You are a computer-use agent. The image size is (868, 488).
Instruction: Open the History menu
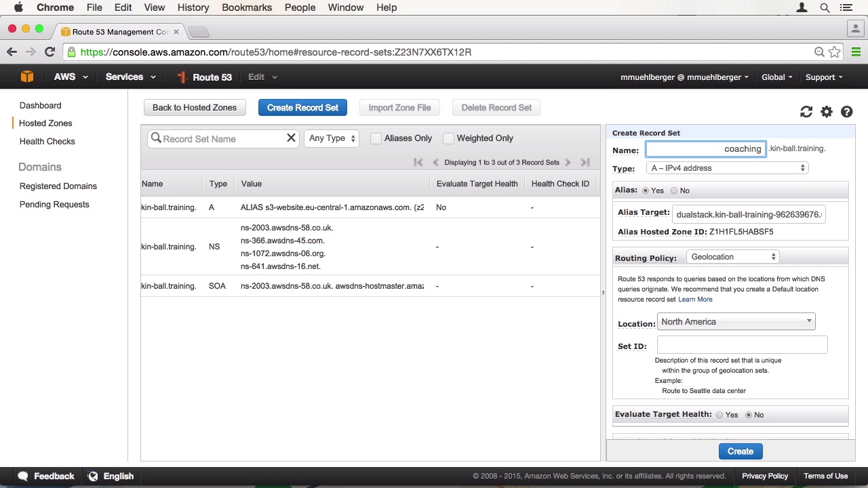[x=193, y=7]
